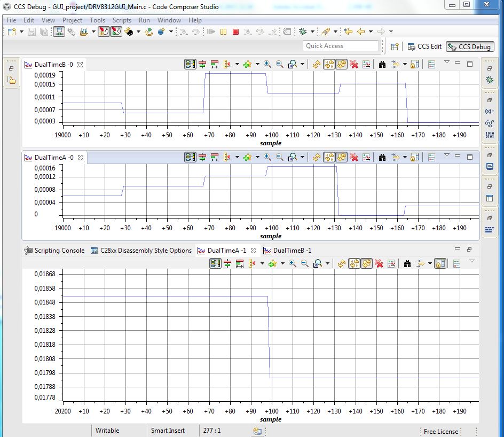Close the DualTimeA -1 tab
This screenshot has height=437, width=504.
[254, 251]
